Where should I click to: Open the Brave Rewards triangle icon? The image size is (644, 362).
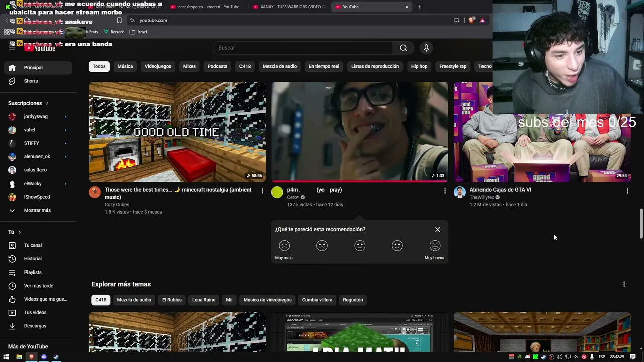coord(482,20)
